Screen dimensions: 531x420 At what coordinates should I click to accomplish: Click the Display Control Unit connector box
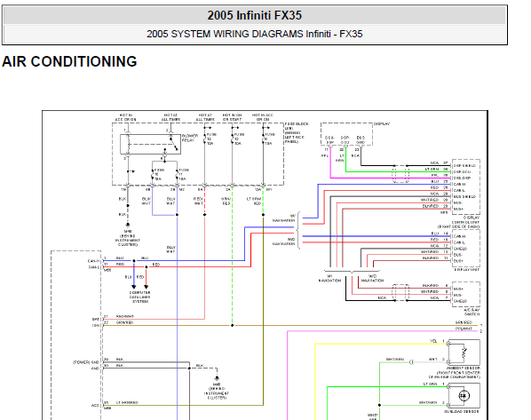(466, 186)
